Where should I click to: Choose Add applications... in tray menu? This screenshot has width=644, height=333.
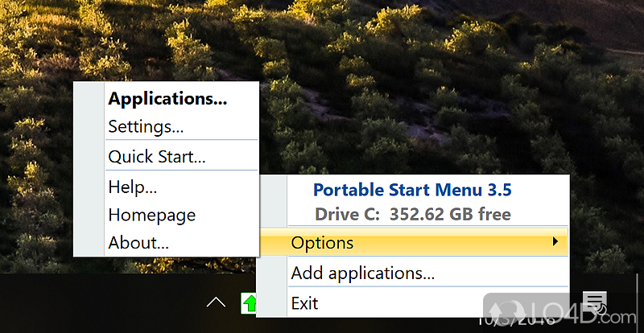pyautogui.click(x=427, y=273)
